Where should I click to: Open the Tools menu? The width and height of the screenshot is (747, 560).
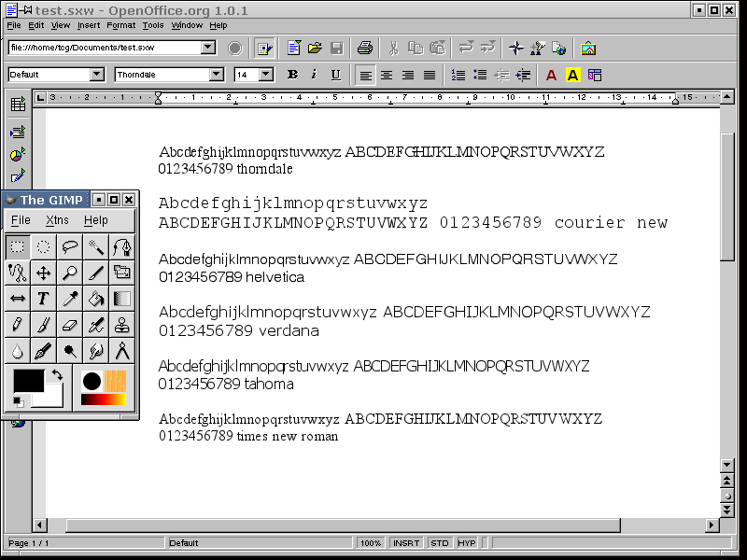point(153,25)
